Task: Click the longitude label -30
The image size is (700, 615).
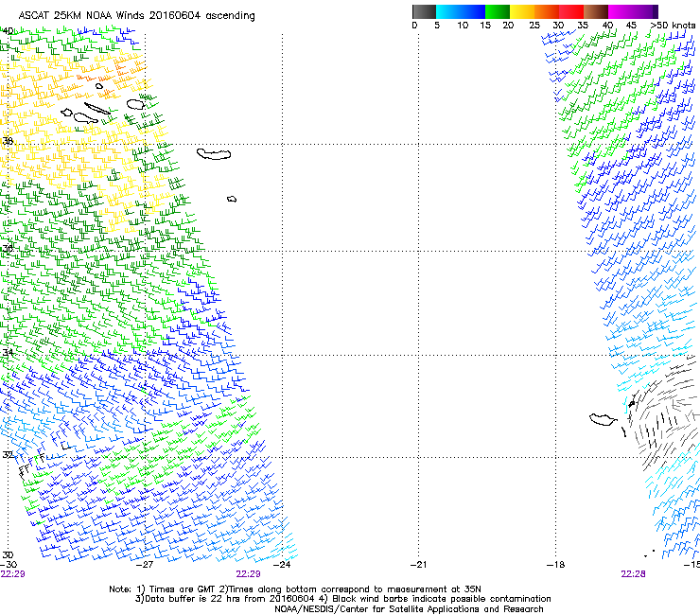Action: (x=9, y=565)
